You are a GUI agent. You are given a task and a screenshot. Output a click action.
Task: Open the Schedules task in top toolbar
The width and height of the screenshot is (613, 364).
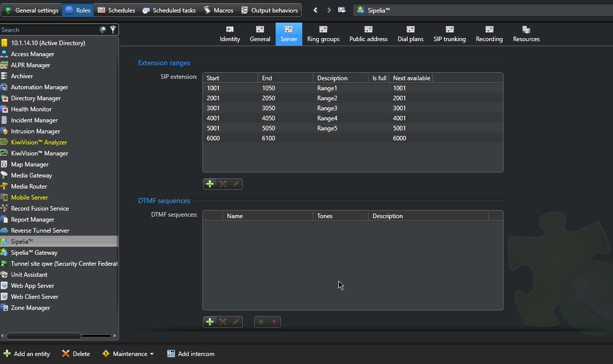tap(116, 10)
